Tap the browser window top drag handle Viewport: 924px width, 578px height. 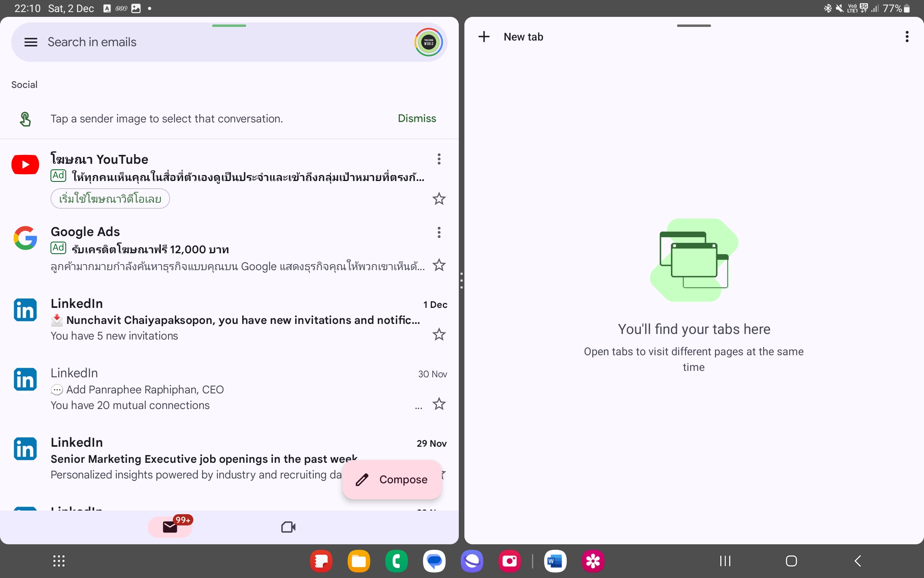point(694,26)
